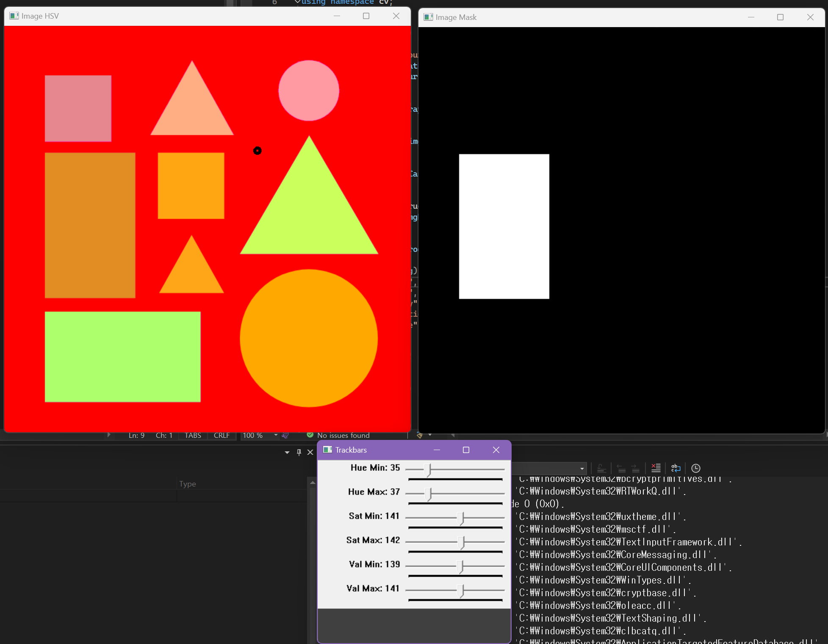828x644 pixels.
Task: Open the output source dropdown
Action: (582, 468)
